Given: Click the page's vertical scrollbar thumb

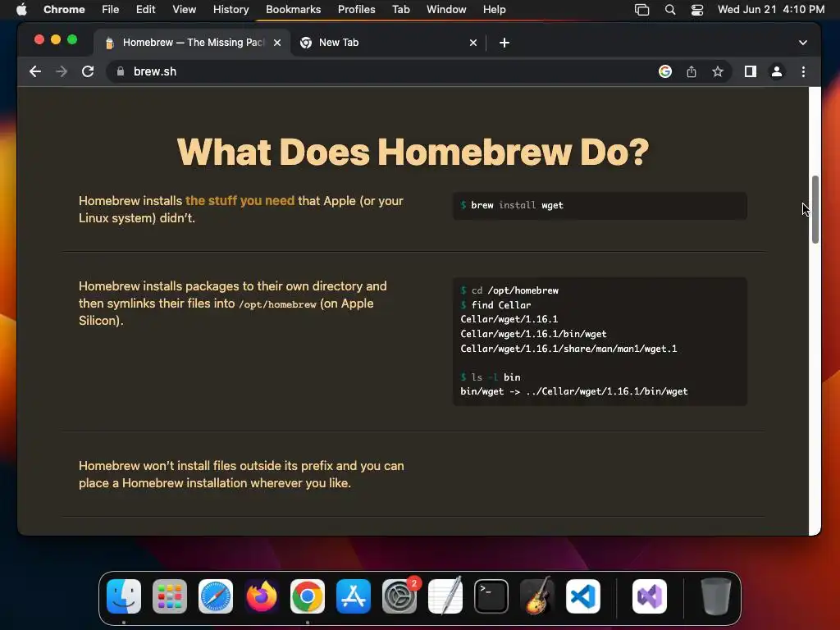Looking at the screenshot, I should click(815, 209).
